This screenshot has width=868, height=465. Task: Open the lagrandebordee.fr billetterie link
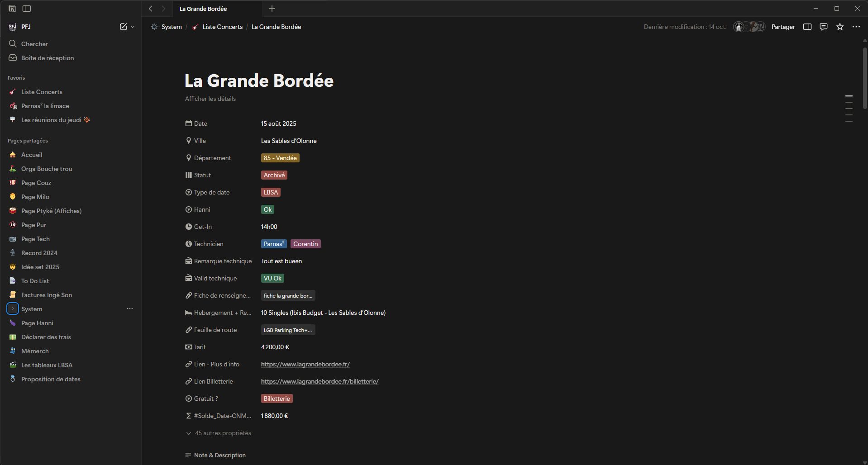[320, 381]
